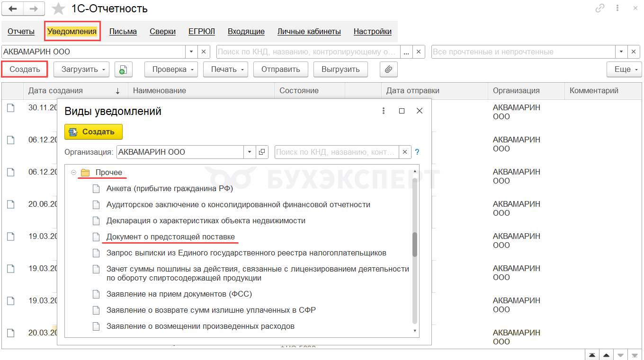Maximize the Виды уведомлений dialog
The image size is (644, 360).
[402, 111]
